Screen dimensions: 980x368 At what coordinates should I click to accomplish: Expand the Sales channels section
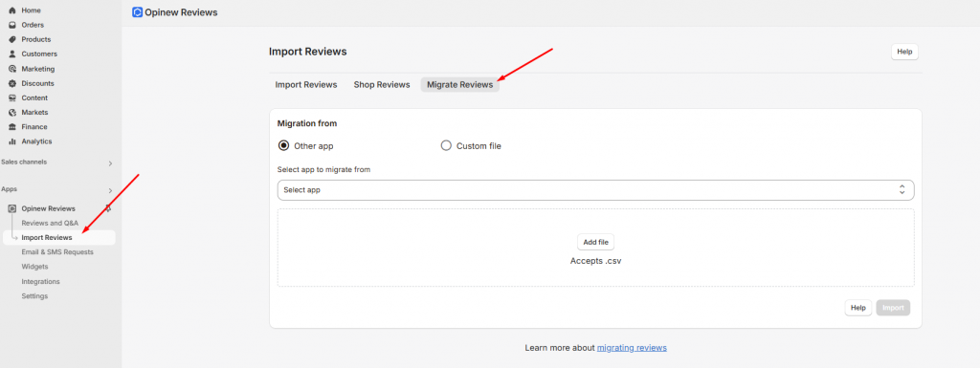(110, 163)
